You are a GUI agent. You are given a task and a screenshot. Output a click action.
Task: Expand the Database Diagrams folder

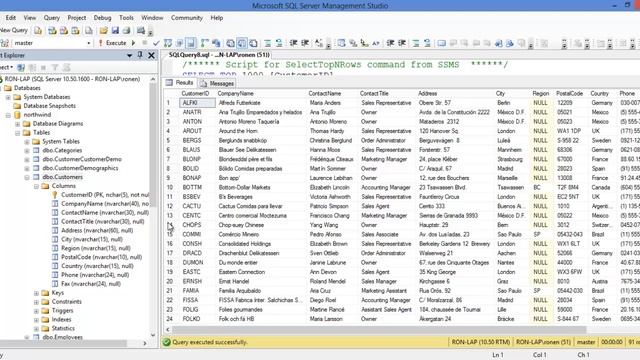click(x=18, y=124)
